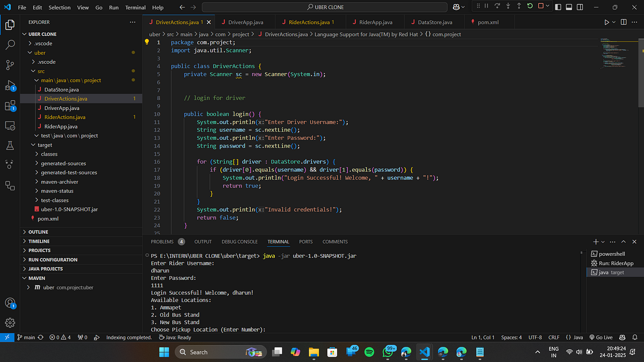The image size is (644, 362).
Task: Switch to the RiderApp.java tab
Action: pyautogui.click(x=376, y=22)
